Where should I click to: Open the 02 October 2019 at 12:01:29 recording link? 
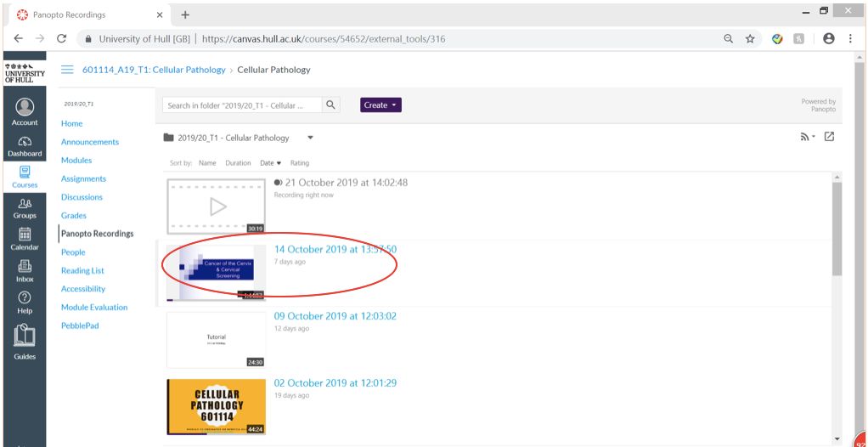(335, 383)
